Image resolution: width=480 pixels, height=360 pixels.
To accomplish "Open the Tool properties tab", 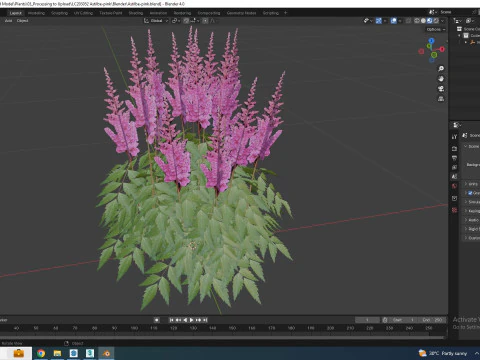I will pyautogui.click(x=454, y=137).
